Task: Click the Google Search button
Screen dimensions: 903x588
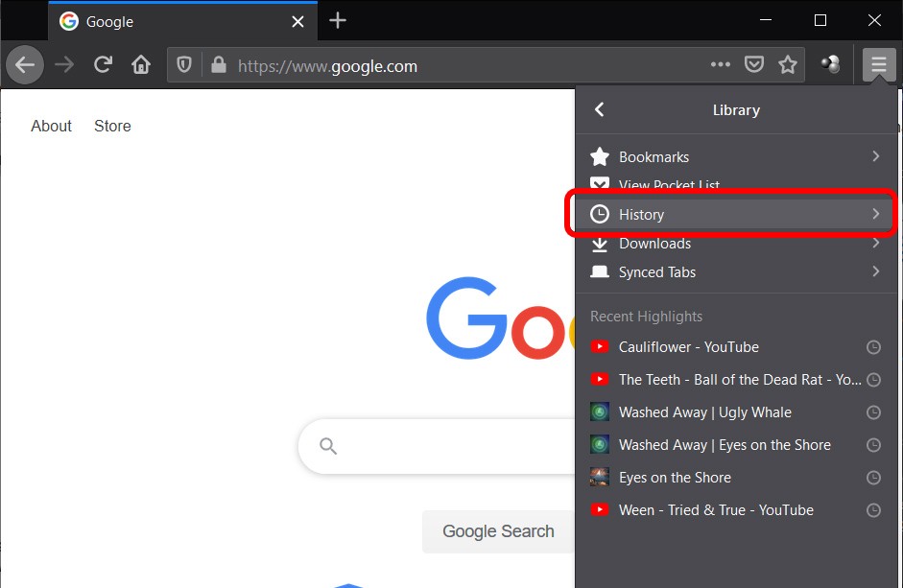Action: (x=498, y=531)
